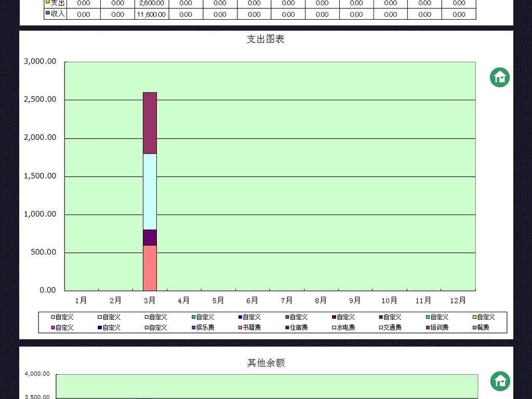Viewport: 532px width, 399px height.
Task: Click the dark purple 住宿费 bar segment
Action: tap(150, 237)
